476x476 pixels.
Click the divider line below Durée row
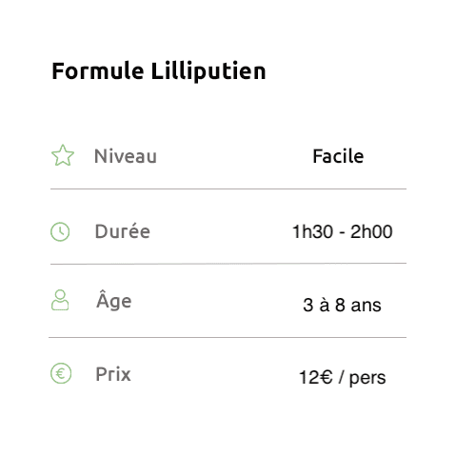tap(228, 264)
